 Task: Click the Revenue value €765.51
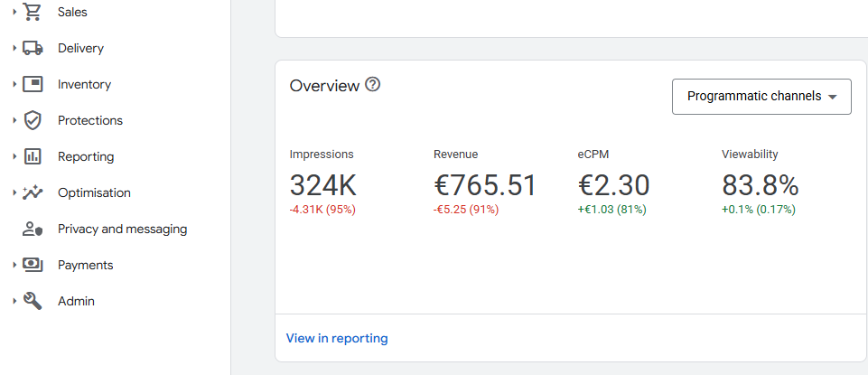point(485,185)
